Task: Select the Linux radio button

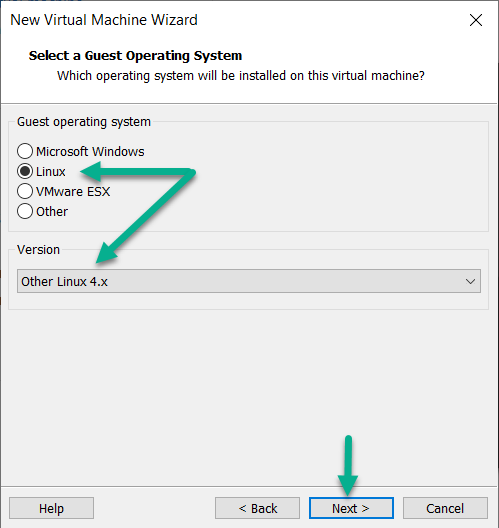Action: (25, 171)
